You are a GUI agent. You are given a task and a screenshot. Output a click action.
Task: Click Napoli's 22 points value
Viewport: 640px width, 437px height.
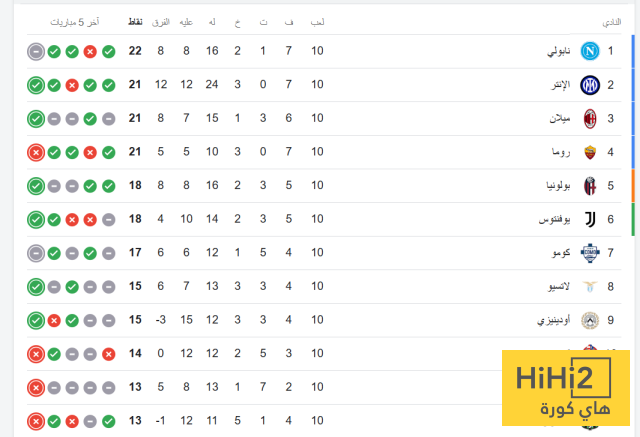134,51
